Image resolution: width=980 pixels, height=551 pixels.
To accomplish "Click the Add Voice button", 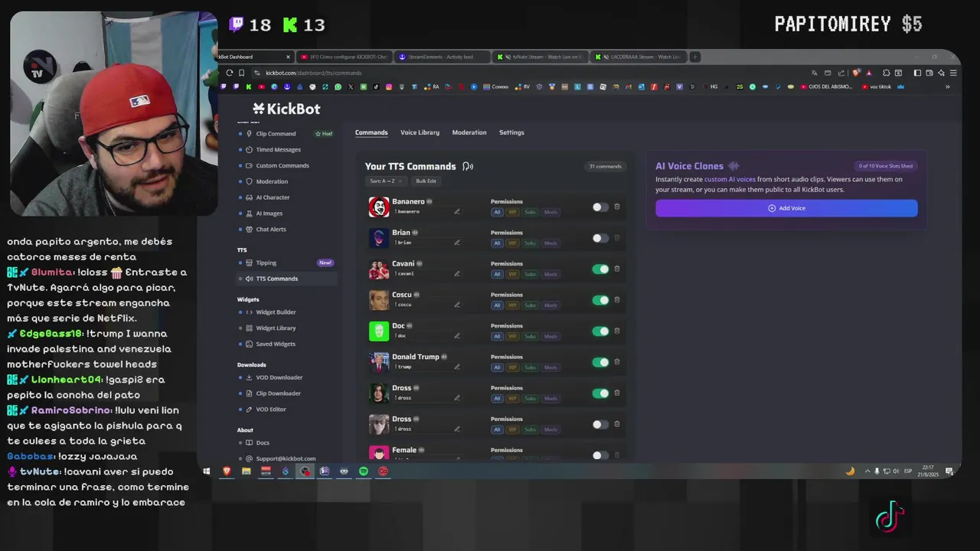I will click(x=786, y=208).
